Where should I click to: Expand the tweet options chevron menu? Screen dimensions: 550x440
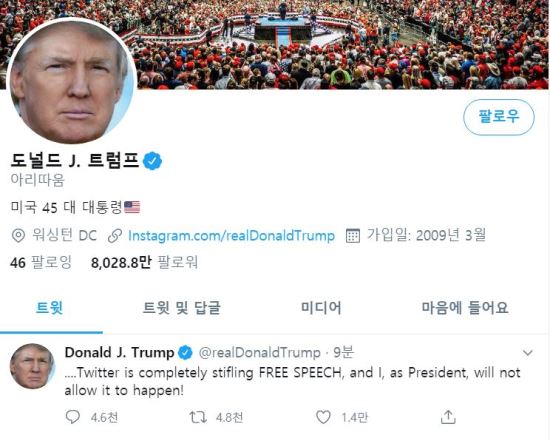[x=528, y=353]
